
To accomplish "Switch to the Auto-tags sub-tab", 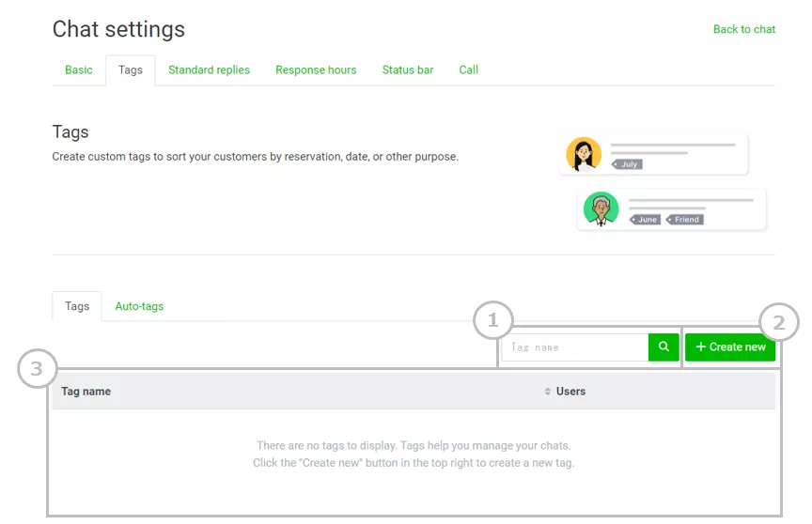I will click(139, 306).
